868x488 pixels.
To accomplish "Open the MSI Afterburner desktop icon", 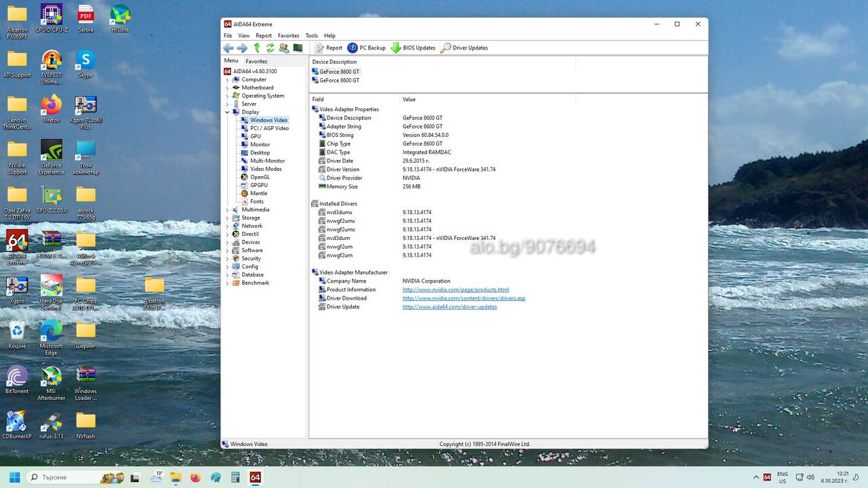I will (x=52, y=384).
